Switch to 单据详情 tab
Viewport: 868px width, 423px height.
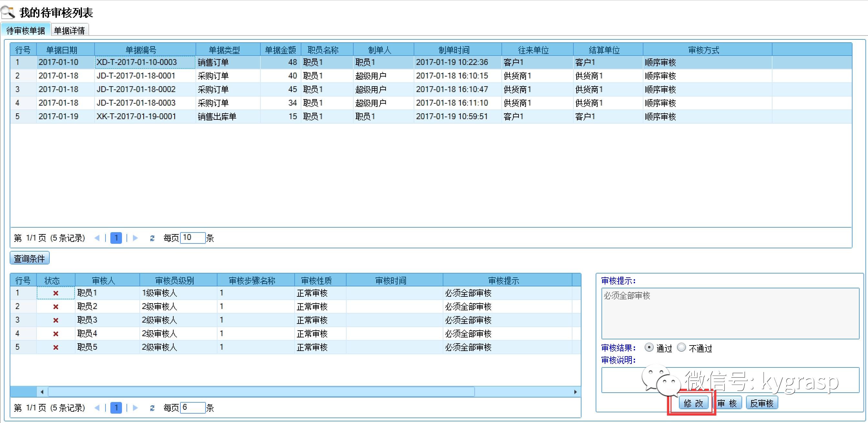pyautogui.click(x=69, y=30)
